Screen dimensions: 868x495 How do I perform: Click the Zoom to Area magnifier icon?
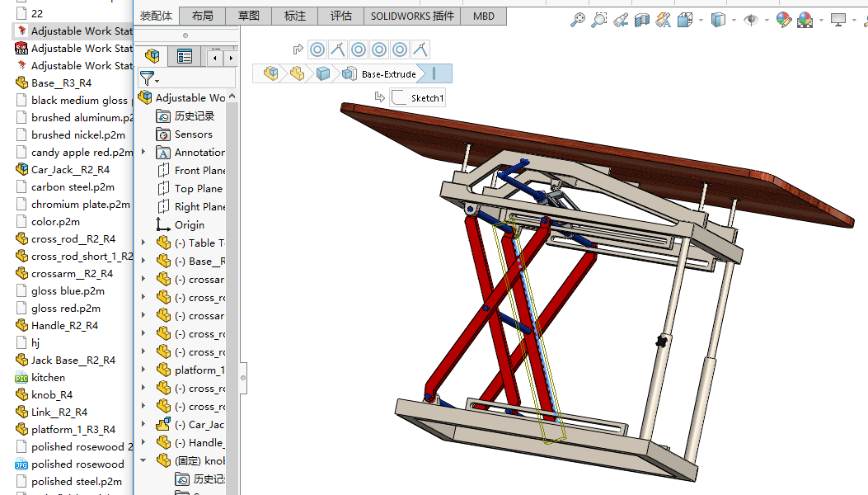599,20
